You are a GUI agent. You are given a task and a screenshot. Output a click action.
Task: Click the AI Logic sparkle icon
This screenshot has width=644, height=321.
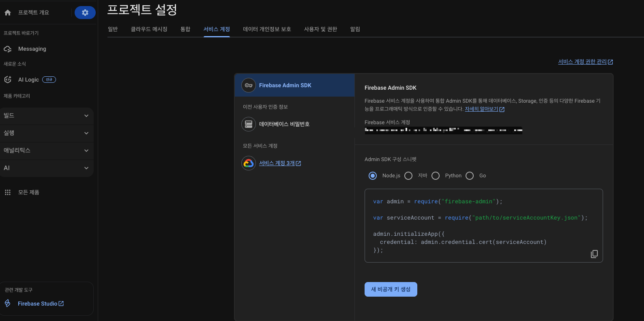coord(8,80)
